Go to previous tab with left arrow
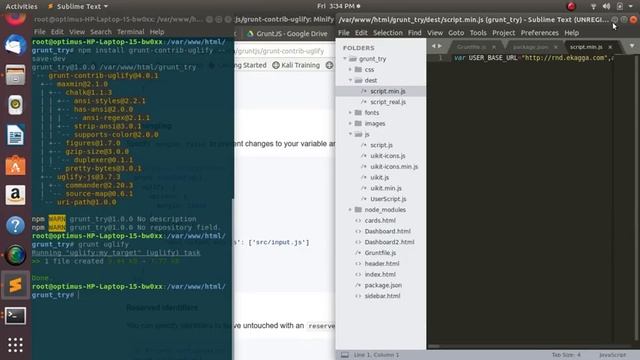640x360 pixels. (433, 46)
